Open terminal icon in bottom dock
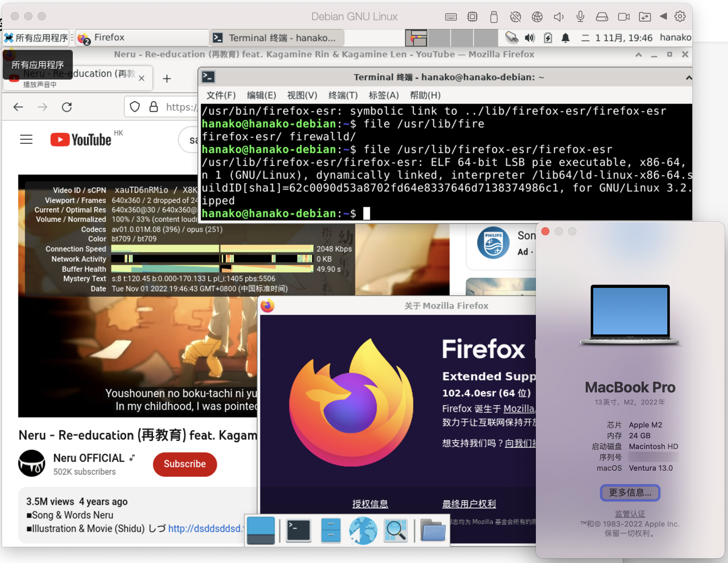Image resolution: width=728 pixels, height=563 pixels. pyautogui.click(x=298, y=530)
